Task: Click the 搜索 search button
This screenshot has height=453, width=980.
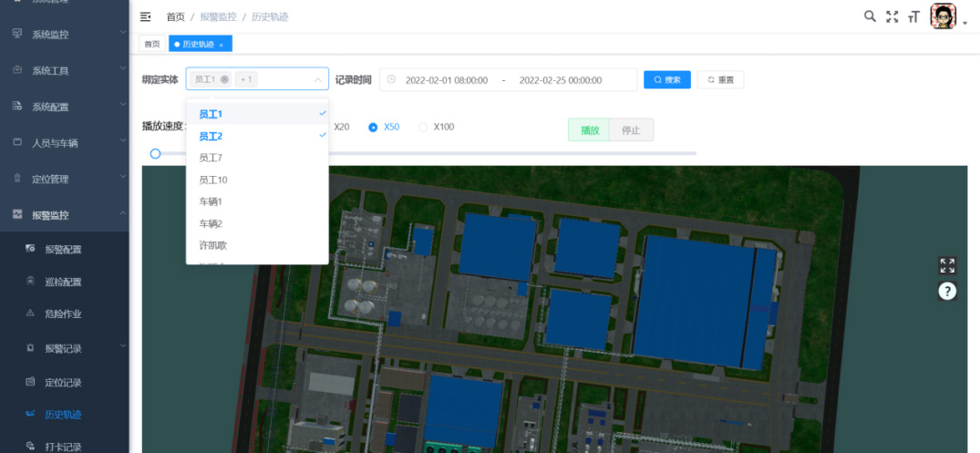Action: [666, 80]
